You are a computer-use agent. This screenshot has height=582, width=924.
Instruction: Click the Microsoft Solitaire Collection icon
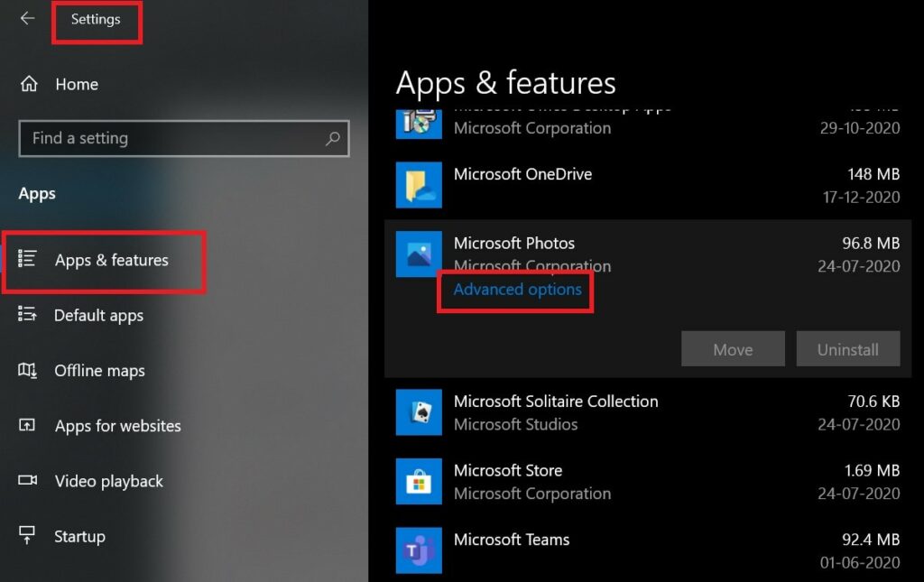419,412
